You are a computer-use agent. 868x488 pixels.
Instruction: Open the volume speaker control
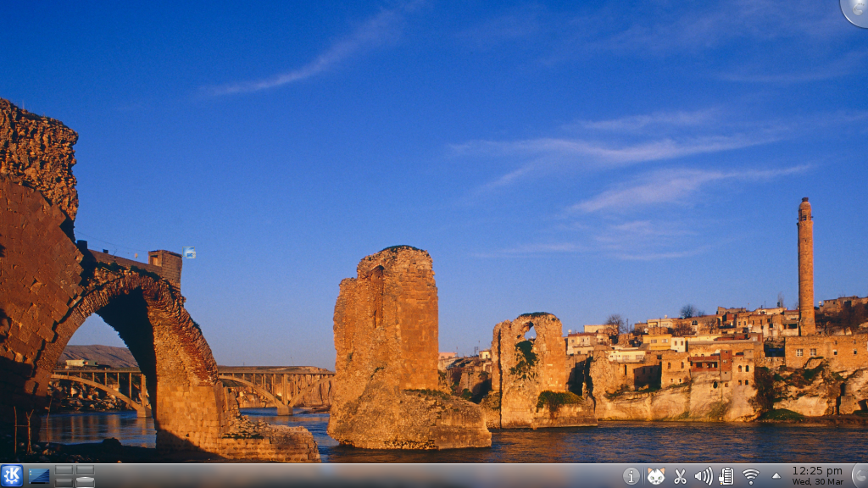tap(703, 476)
